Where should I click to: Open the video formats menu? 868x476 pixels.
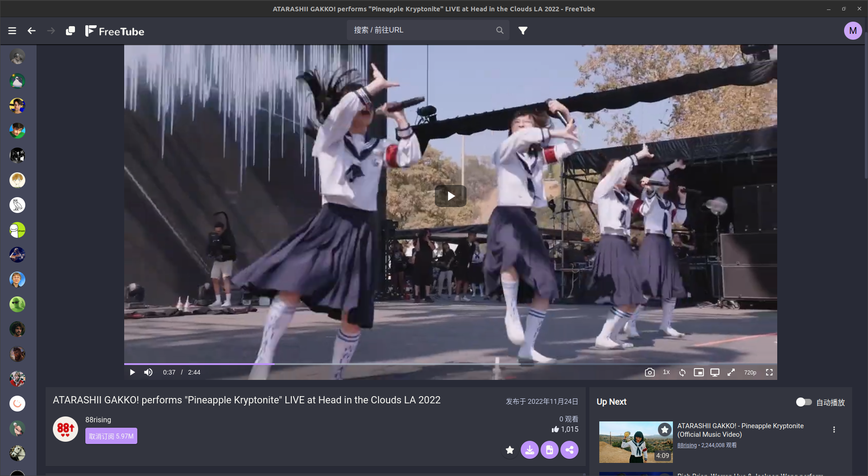point(550,450)
